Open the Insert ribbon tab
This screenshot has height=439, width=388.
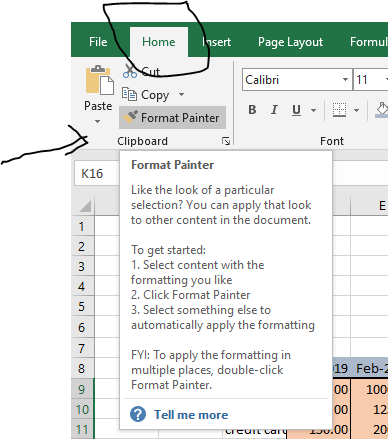pos(216,42)
